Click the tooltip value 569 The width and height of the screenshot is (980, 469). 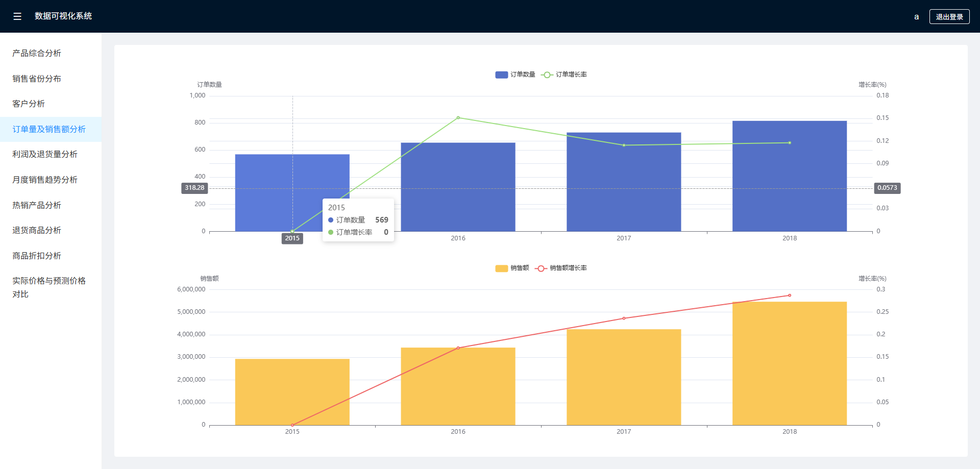point(382,220)
